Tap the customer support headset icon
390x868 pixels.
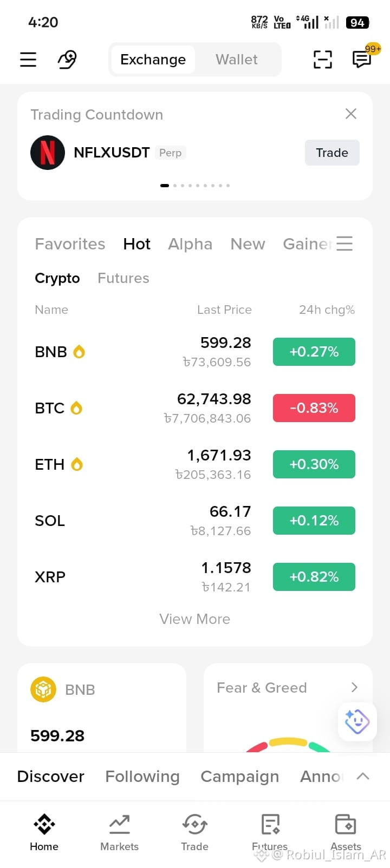[67, 59]
